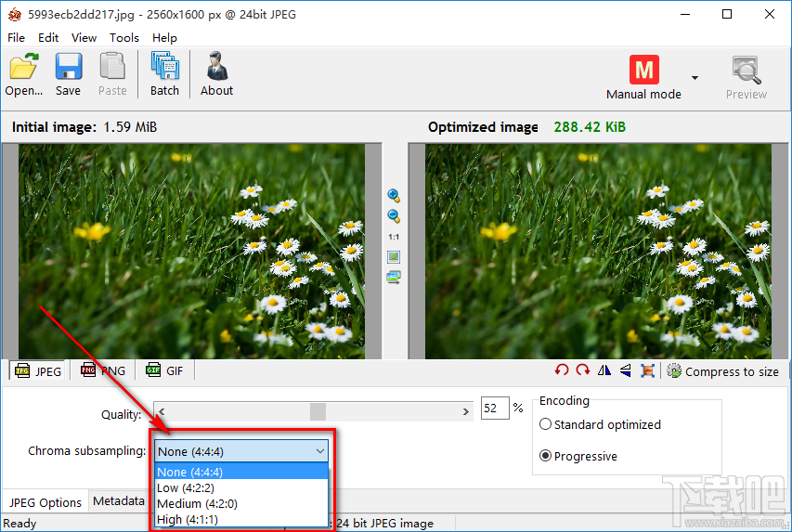Zoom in on the images
This screenshot has width=792, height=532.
[394, 196]
